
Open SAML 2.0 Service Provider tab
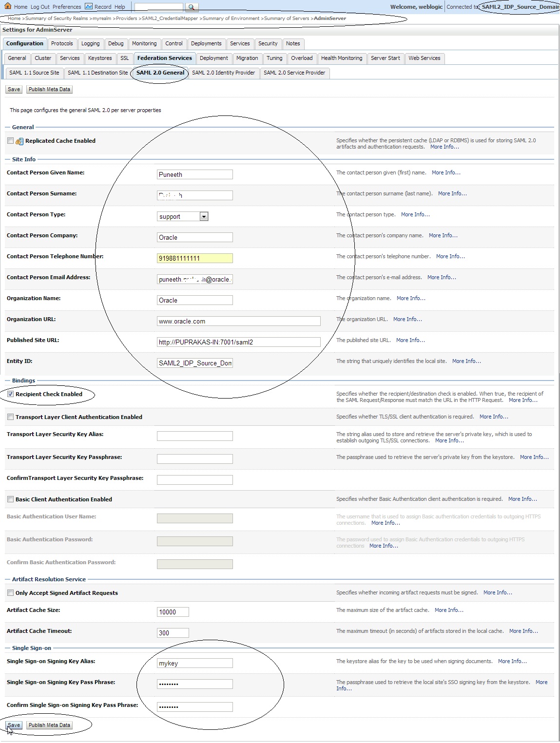click(294, 73)
